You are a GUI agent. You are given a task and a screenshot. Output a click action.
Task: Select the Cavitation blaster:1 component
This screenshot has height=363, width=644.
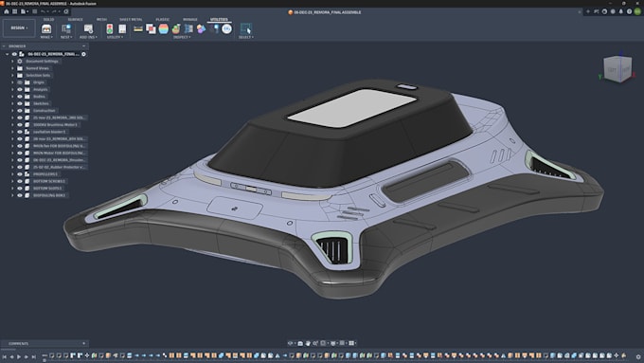[x=49, y=132]
